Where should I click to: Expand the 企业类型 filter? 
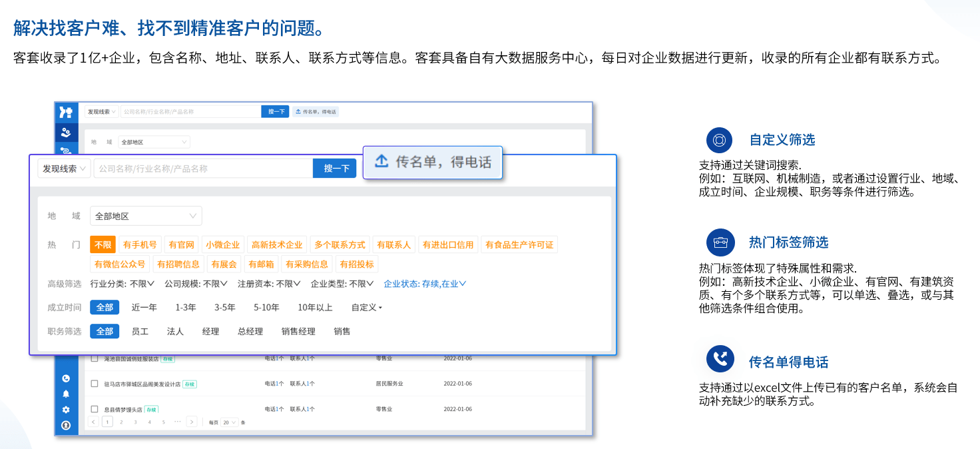(x=343, y=283)
